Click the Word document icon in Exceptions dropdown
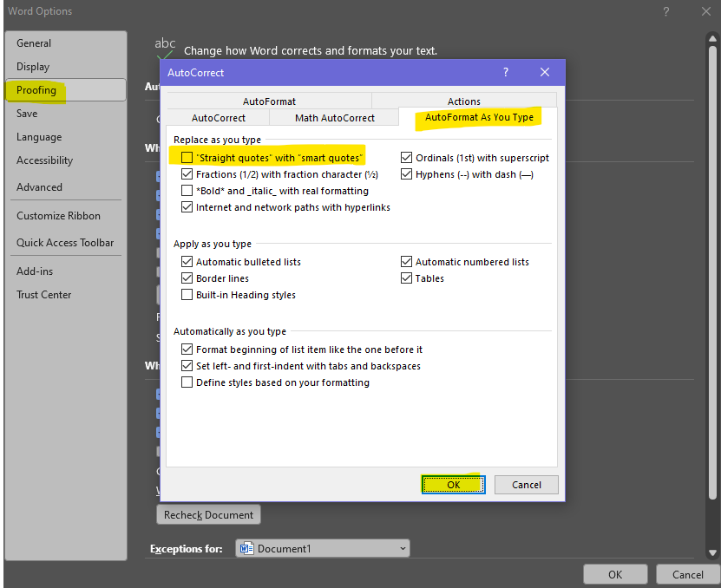Image resolution: width=721 pixels, height=588 pixels. click(x=247, y=548)
